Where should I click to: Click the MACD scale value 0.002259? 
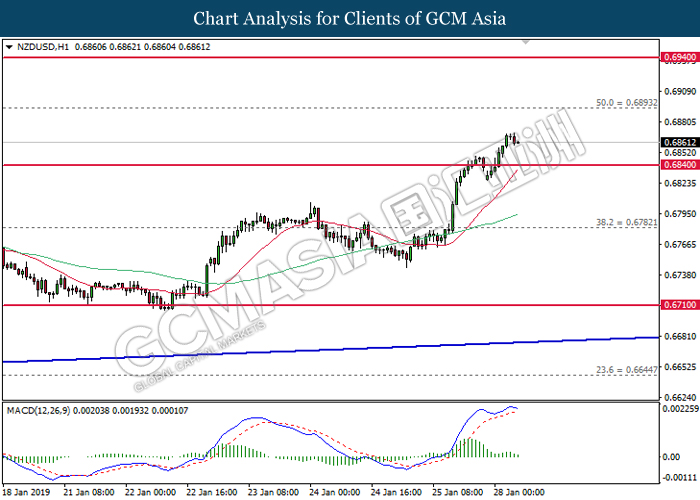(681, 409)
